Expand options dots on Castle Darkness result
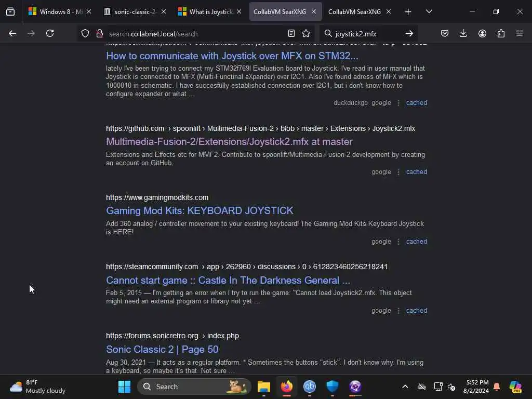The height and width of the screenshot is (399, 532). click(398, 311)
